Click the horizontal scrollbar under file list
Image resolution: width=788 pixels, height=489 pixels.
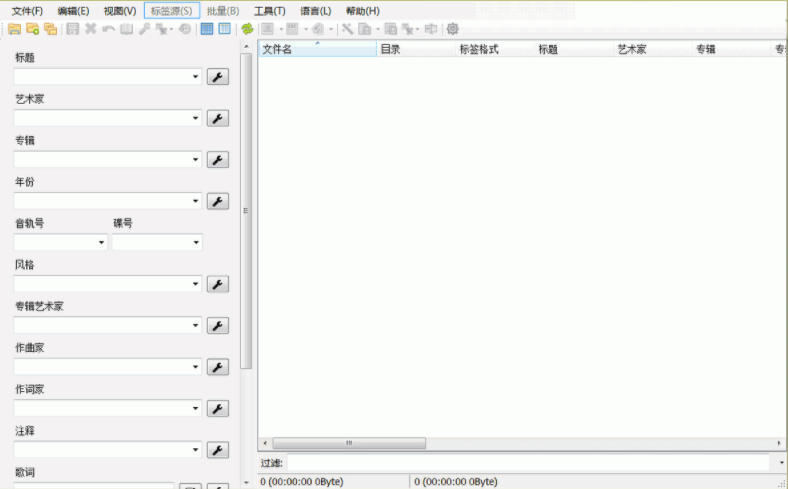click(348, 443)
